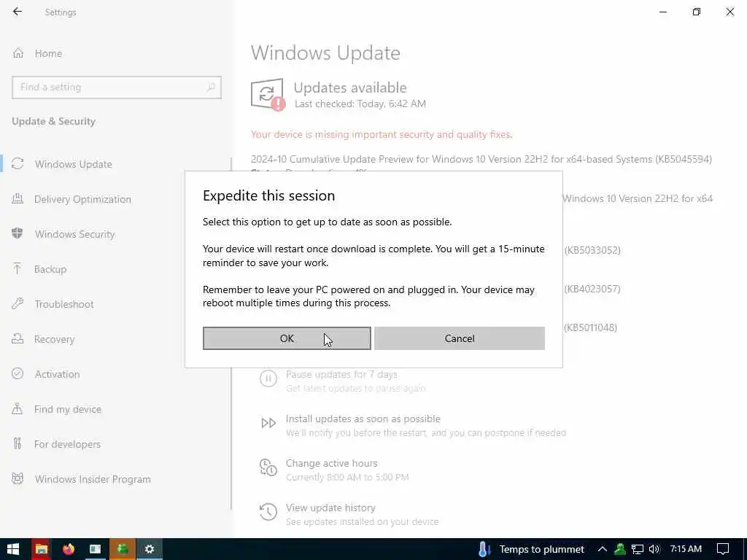Click the pause updates circle icon
Screen dimensions: 747x560
click(x=268, y=378)
